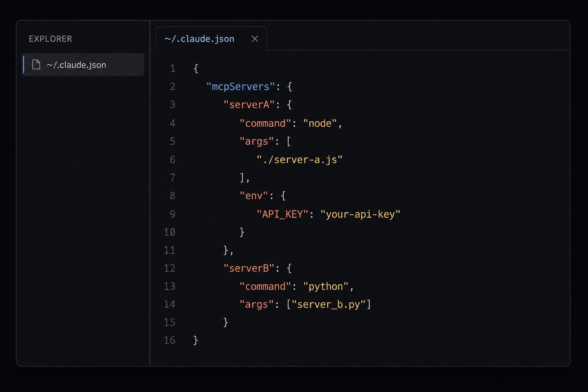
Task: Click the "./server-a.js" string
Action: coord(299,160)
